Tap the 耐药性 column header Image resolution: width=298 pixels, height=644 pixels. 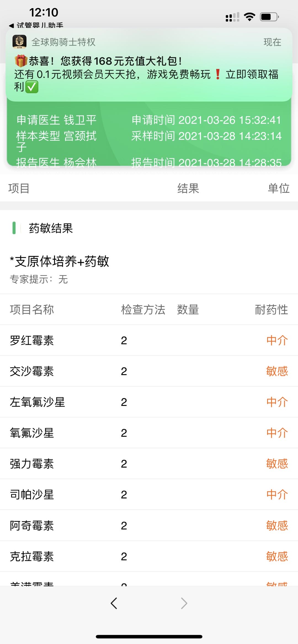[271, 309]
